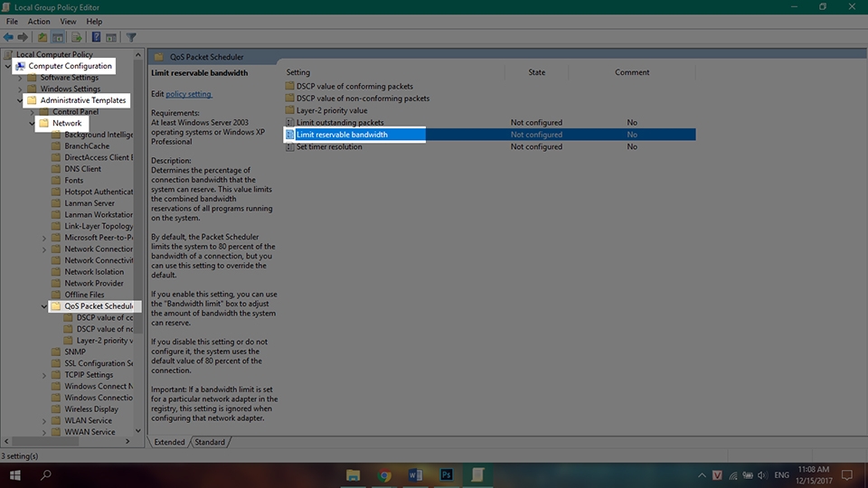Select Offline Files in the tree
868x488 pixels.
tap(84, 295)
